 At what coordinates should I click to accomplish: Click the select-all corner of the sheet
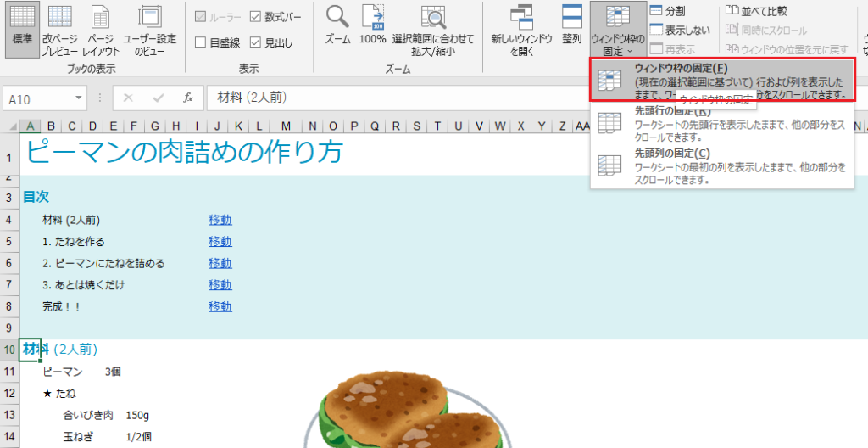10,126
